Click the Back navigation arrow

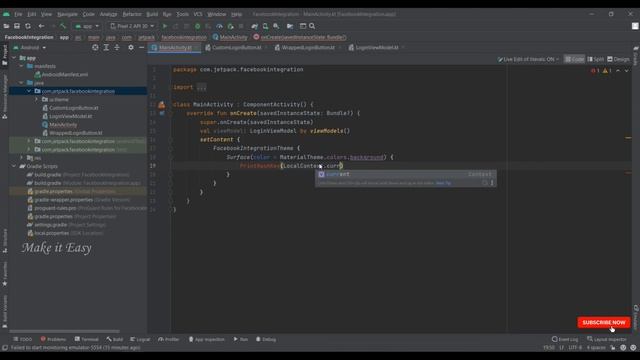(41, 26)
